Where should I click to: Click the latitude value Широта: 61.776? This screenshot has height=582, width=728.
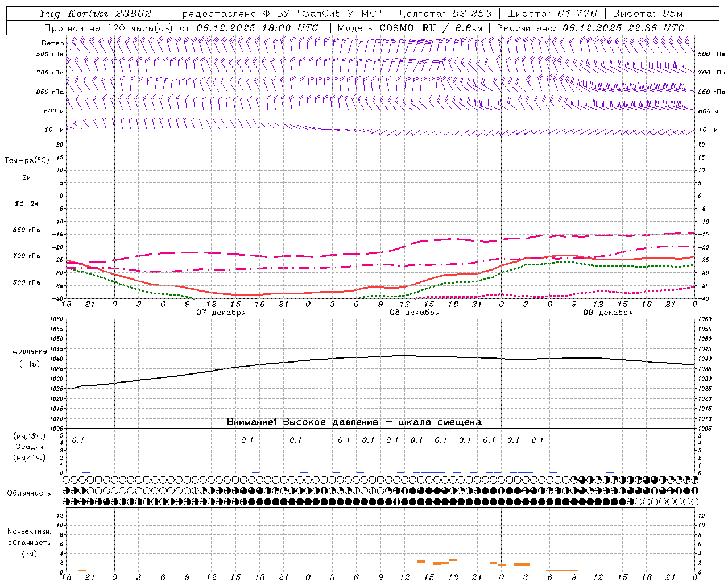[x=552, y=14]
